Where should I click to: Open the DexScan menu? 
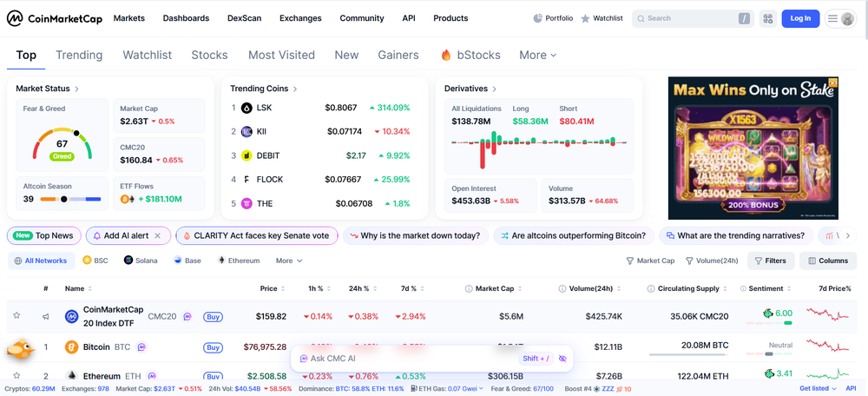(x=244, y=18)
